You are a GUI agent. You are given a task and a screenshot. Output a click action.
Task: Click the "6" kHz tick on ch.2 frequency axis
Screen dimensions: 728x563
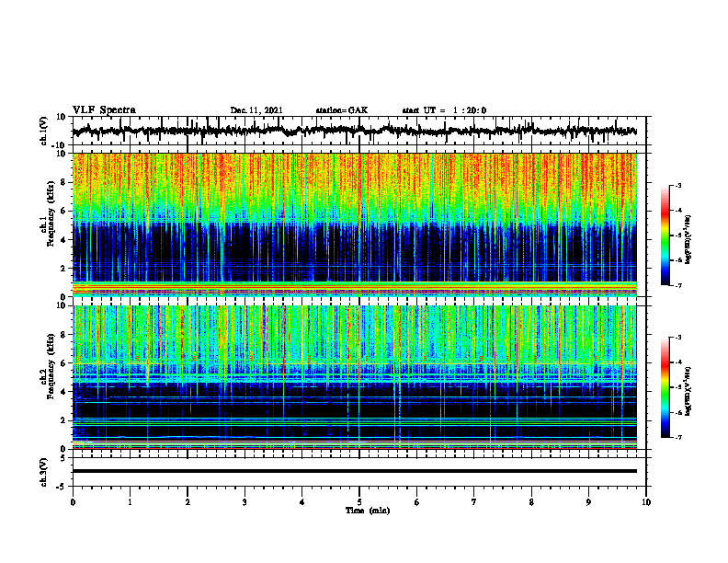pos(63,363)
